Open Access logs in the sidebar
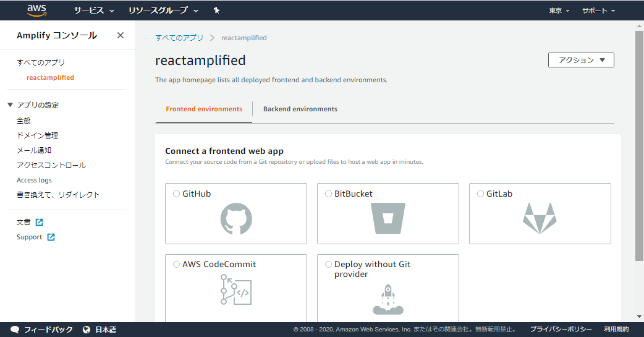The width and height of the screenshot is (644, 337). click(34, 180)
